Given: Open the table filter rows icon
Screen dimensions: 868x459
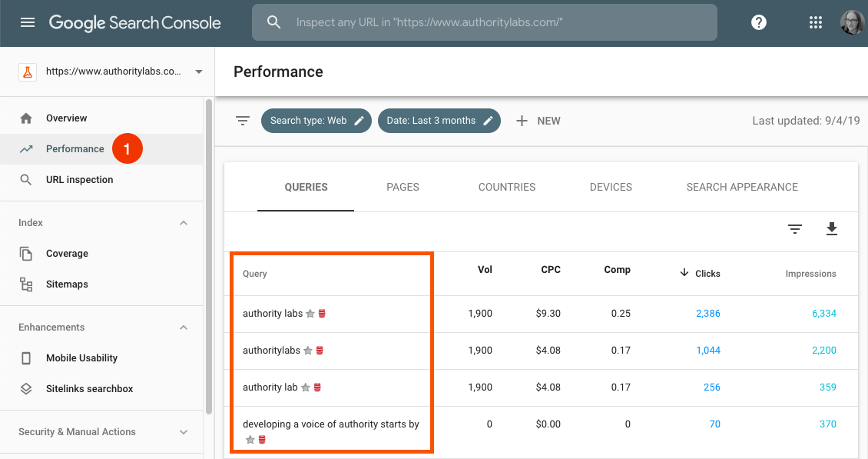Looking at the screenshot, I should tap(795, 229).
